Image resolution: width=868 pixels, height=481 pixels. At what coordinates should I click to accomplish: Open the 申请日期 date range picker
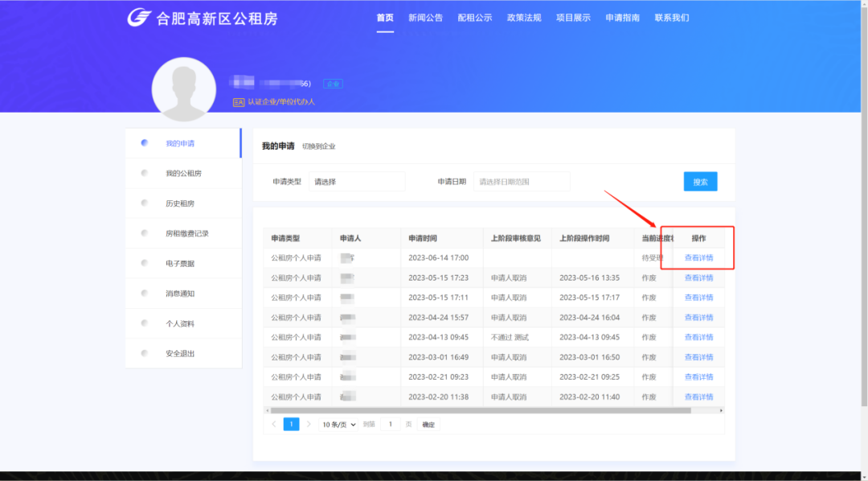point(522,182)
